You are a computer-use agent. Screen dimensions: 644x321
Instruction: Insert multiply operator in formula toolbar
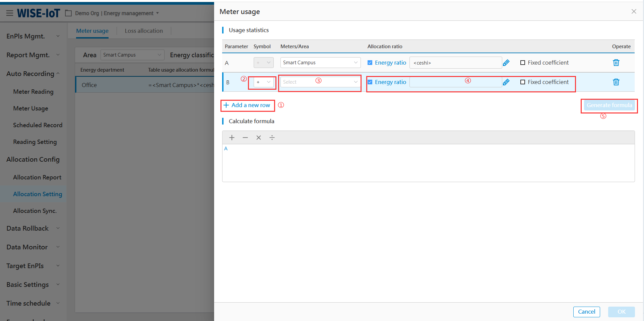259,138
